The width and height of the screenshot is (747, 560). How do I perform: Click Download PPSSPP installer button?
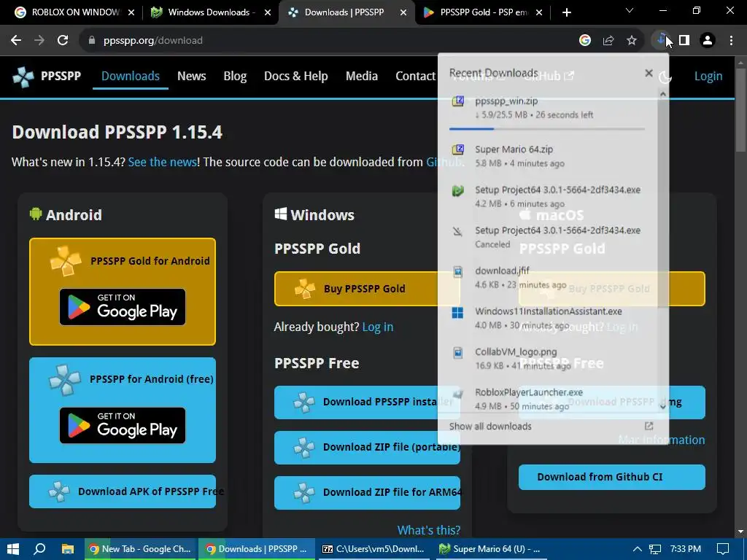(367, 402)
